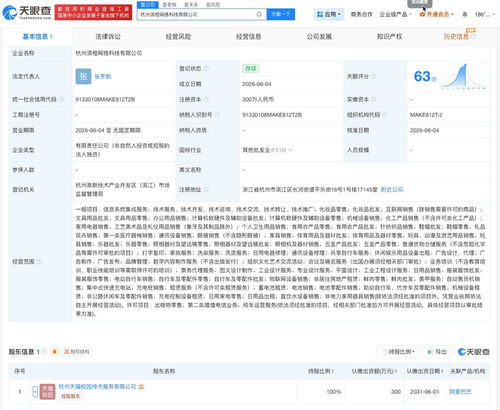Expand the shareholder row with the plus icon

[35, 392]
